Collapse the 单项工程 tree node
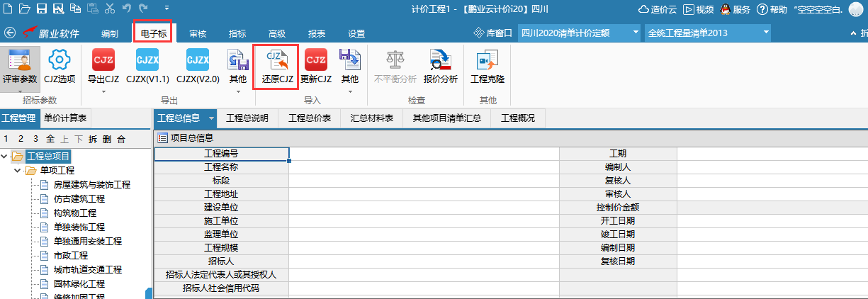Viewport: 868px width, 299px height. [x=18, y=171]
